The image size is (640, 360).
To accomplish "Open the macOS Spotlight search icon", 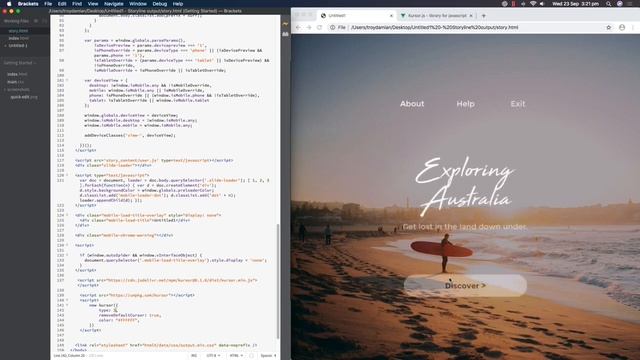I will [608, 4].
